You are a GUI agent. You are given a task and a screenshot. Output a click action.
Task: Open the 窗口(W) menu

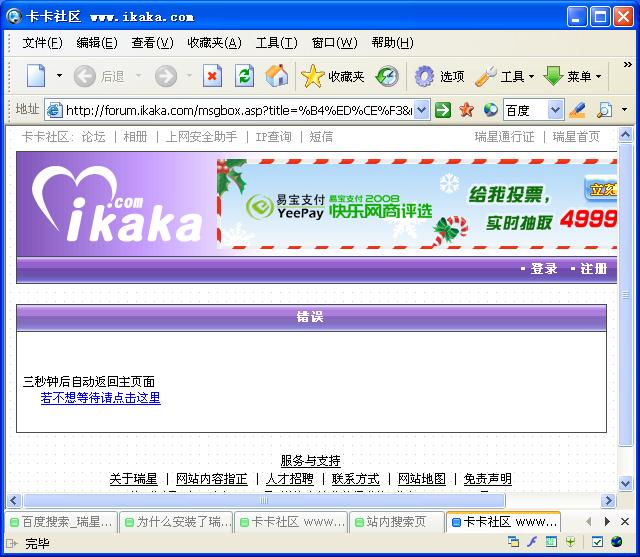pos(334,42)
